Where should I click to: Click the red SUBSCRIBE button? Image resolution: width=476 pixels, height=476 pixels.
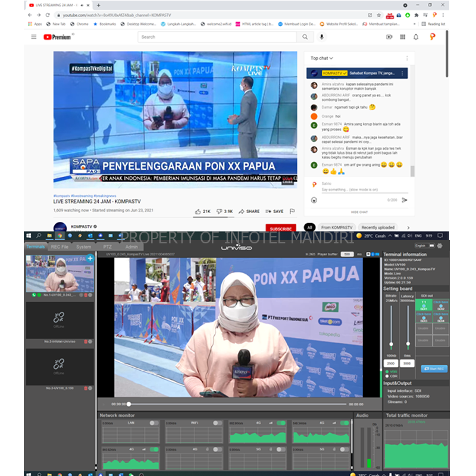click(x=280, y=228)
